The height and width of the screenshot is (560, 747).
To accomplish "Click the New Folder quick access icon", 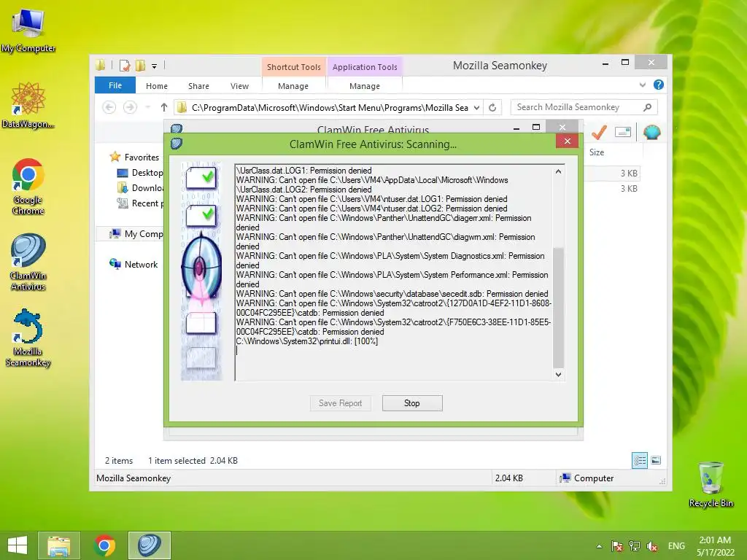I will click(140, 66).
